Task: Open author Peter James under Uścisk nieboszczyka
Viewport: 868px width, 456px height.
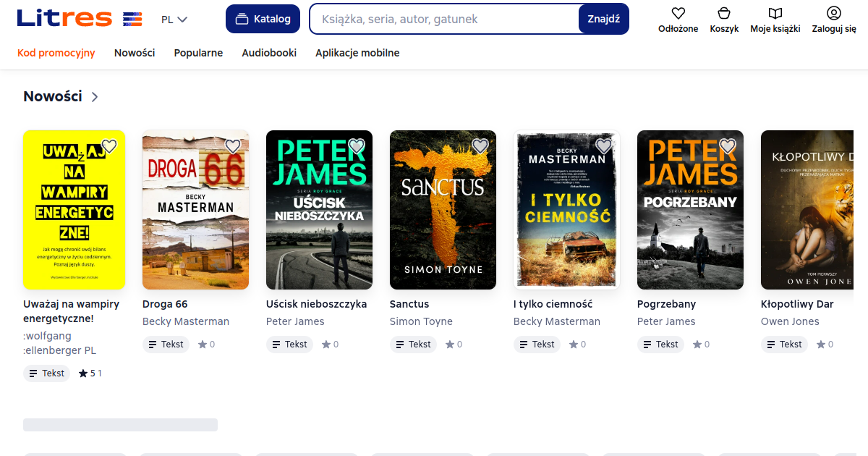Action: pos(295,321)
